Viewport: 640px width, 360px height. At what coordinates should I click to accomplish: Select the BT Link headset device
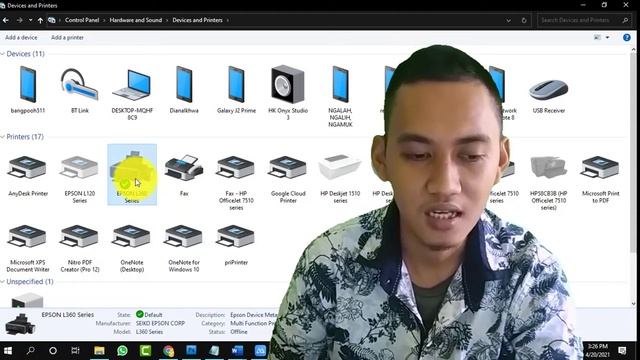click(80, 90)
